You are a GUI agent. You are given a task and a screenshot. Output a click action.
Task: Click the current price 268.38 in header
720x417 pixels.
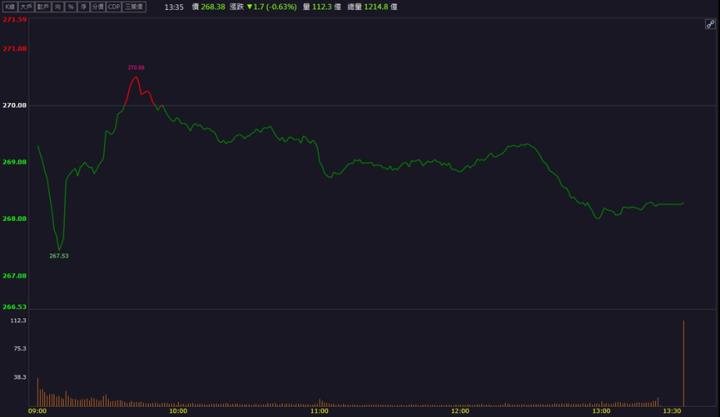(213, 6)
